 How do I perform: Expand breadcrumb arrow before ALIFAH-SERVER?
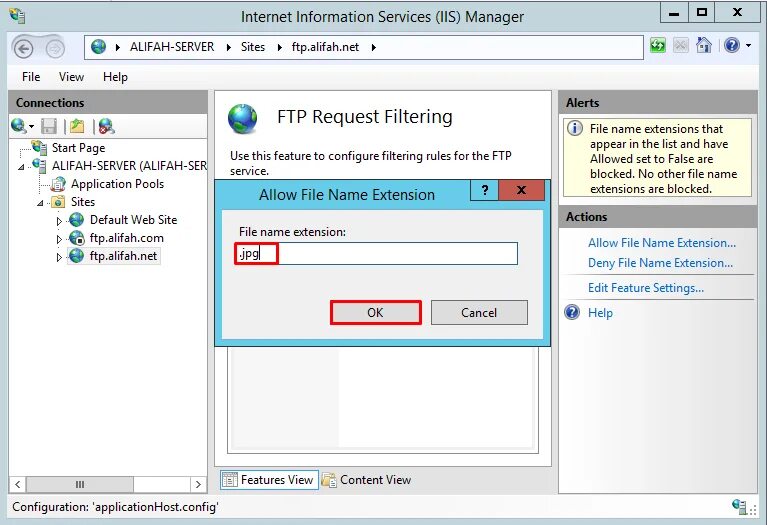click(118, 47)
